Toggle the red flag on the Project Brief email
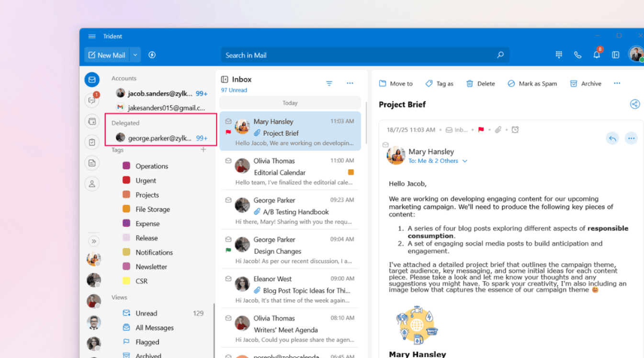 click(x=228, y=132)
